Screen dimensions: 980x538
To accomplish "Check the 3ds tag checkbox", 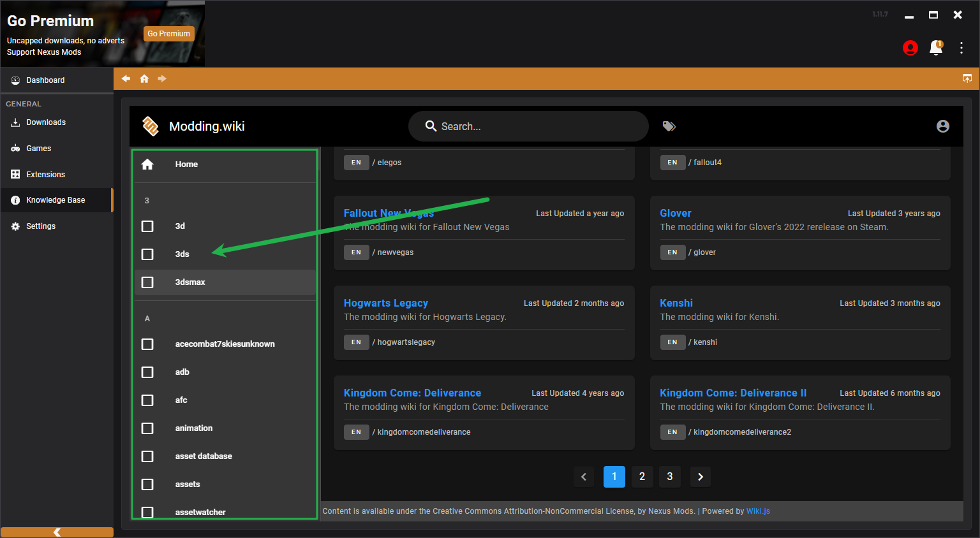I will click(147, 254).
